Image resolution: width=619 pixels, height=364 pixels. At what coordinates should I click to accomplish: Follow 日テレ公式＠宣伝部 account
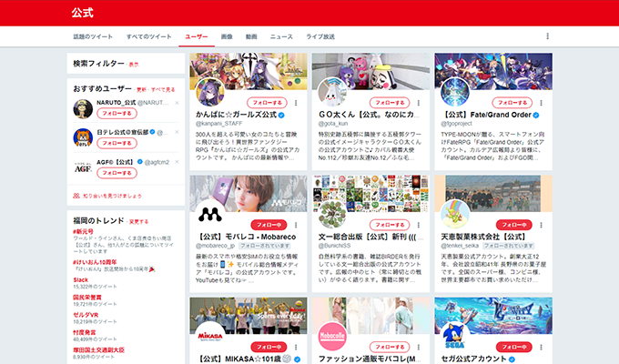tap(117, 143)
